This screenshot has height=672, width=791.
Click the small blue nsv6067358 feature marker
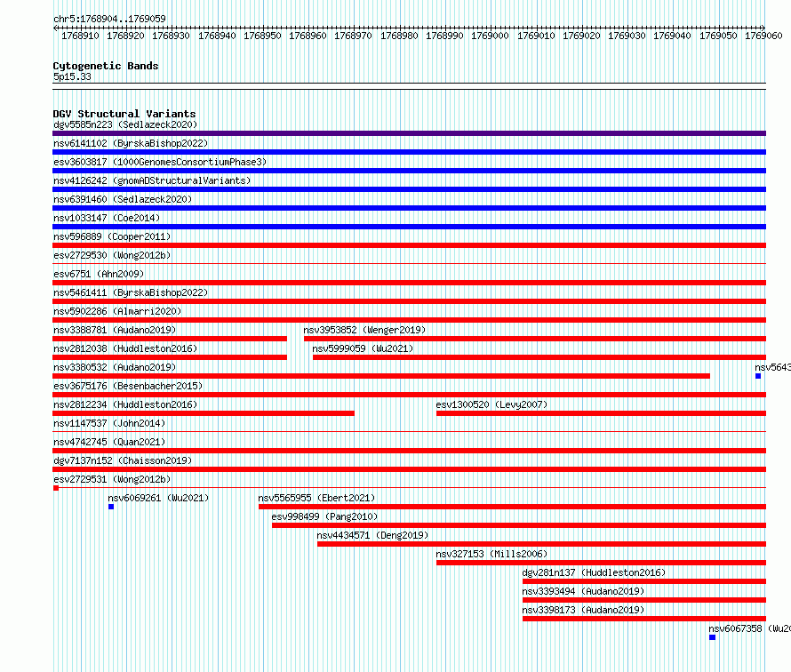point(712,637)
